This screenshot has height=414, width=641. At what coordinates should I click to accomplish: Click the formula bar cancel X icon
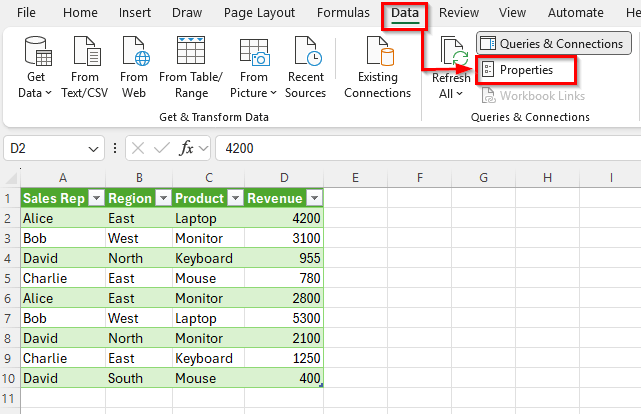[x=138, y=148]
